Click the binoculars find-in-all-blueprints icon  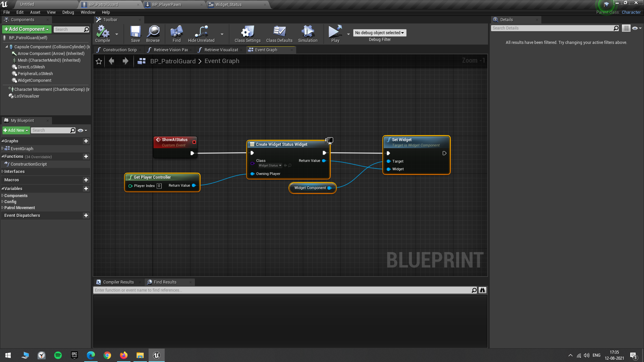point(482,290)
